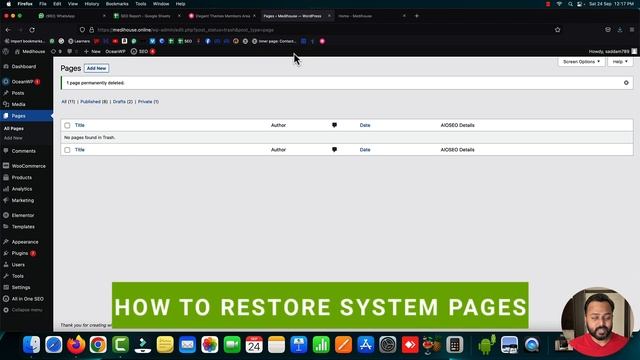Open Finder from the Dock

coord(31,345)
